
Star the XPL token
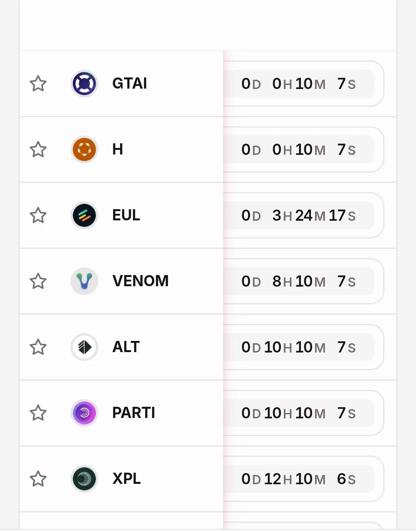pyautogui.click(x=38, y=479)
